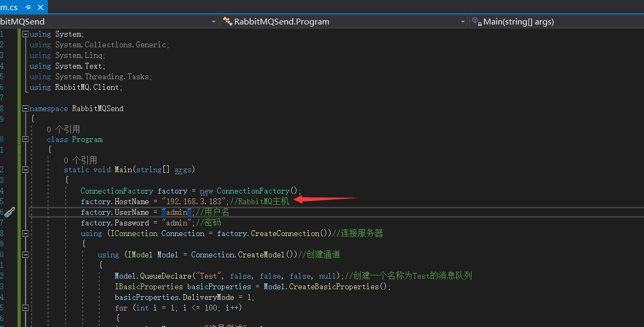Click the '//密码' comment

coord(208,223)
